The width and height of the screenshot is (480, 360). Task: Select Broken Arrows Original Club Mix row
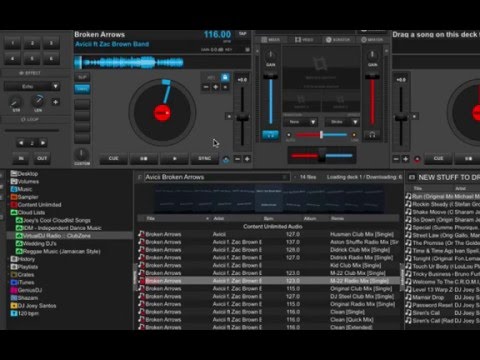pos(268,289)
